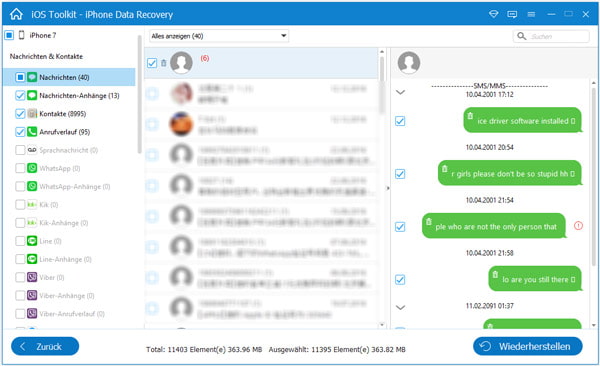Click scroll-down arrow of conversation list

click(x=382, y=325)
